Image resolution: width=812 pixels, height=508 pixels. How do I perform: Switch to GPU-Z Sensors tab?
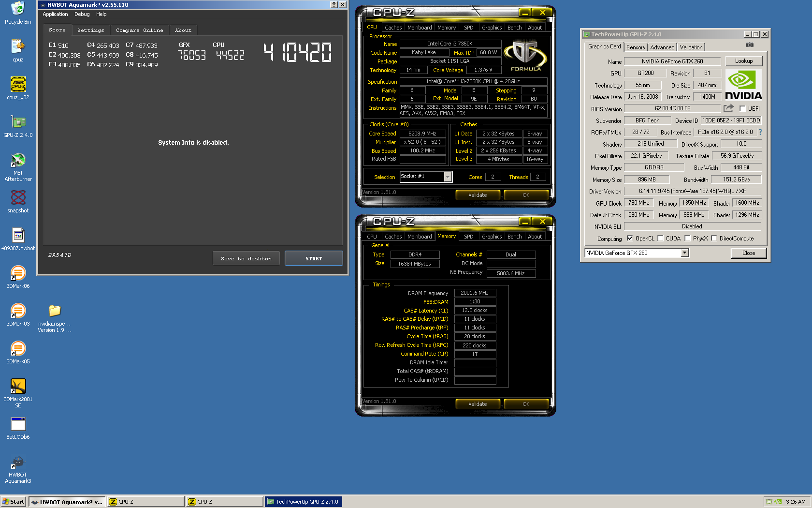636,47
